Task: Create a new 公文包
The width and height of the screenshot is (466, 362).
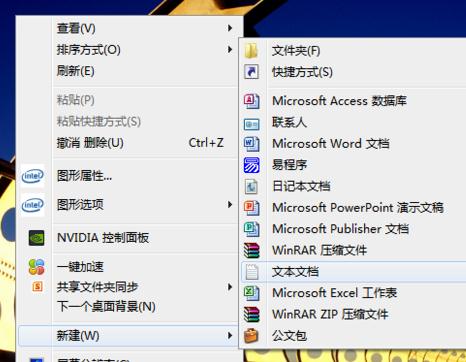Action: (353, 336)
